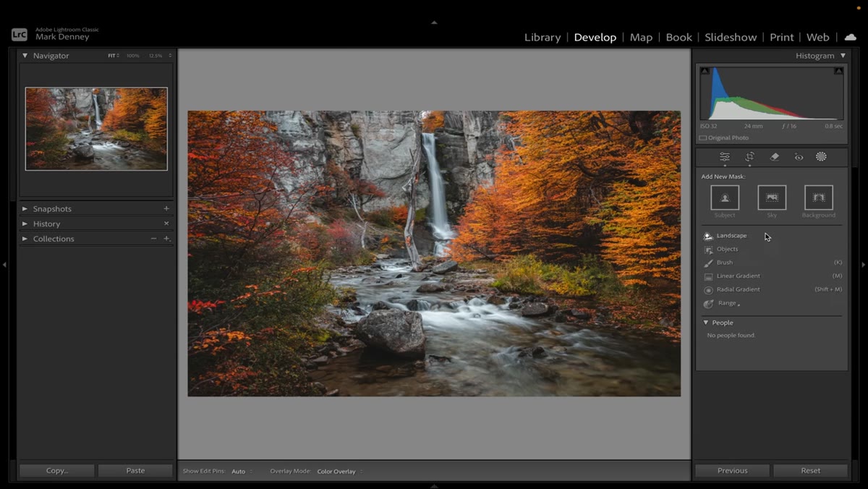This screenshot has width=868, height=489.
Task: Click the Lightroom Classic Lrc logo
Action: 20,34
